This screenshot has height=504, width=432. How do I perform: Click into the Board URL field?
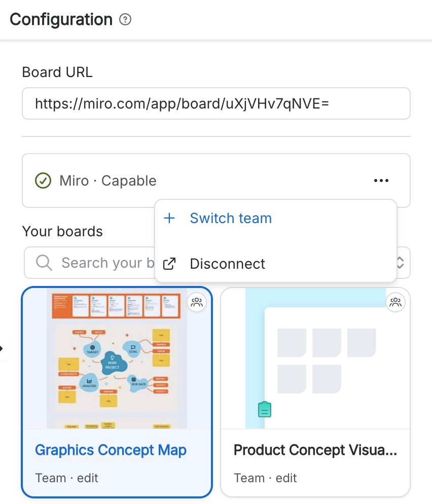point(216,103)
